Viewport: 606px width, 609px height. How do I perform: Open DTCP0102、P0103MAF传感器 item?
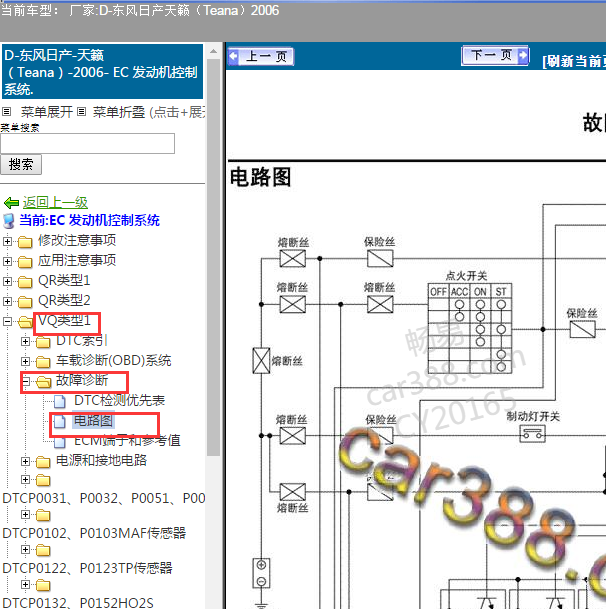94,533
